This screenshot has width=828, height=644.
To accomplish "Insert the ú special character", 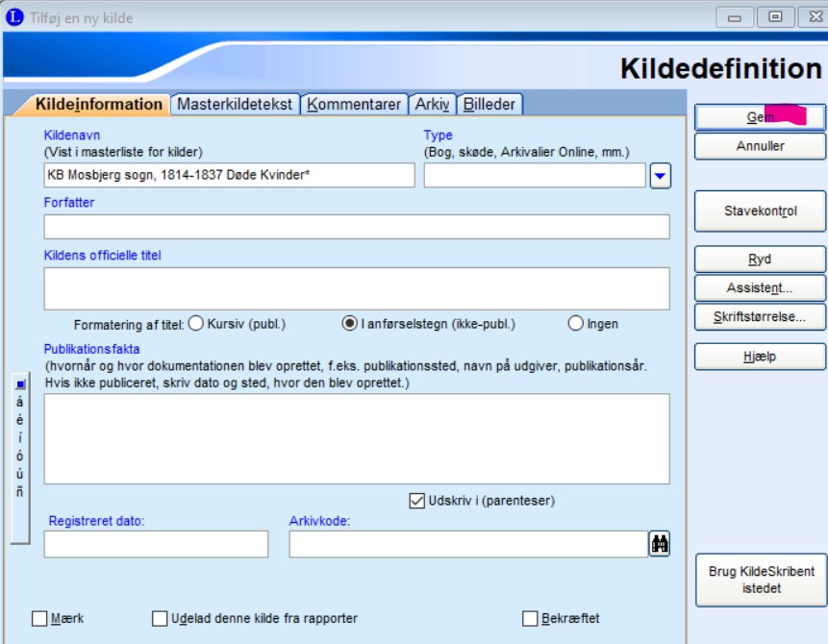I will [20, 474].
